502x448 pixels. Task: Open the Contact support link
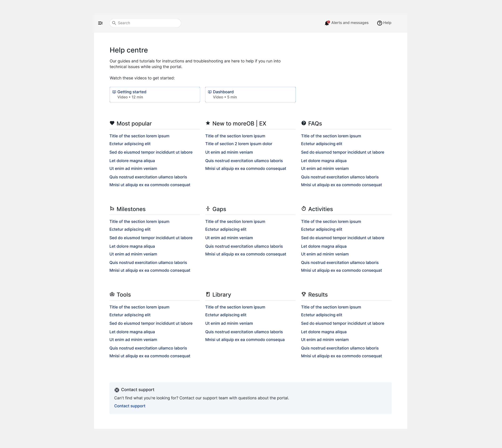click(130, 406)
